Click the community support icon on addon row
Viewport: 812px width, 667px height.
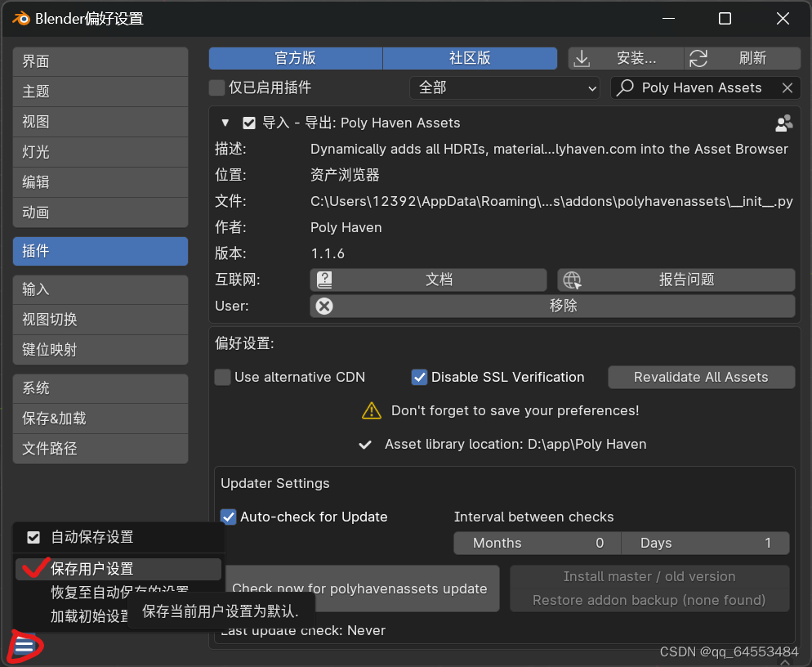783,123
